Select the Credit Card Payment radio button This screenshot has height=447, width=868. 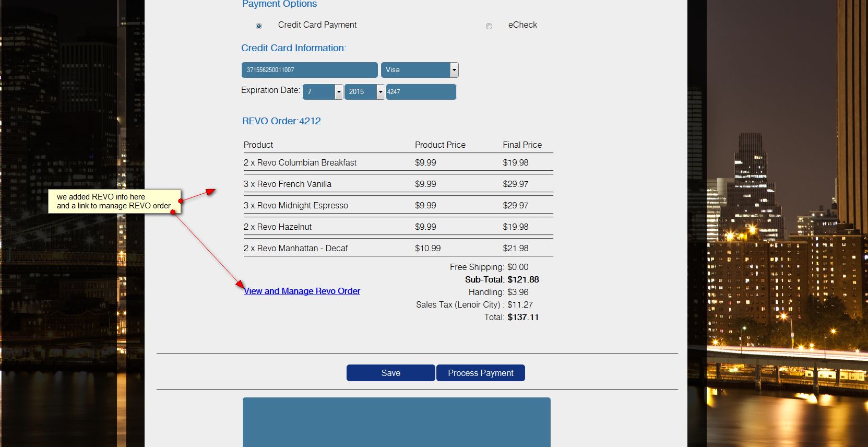pos(259,26)
